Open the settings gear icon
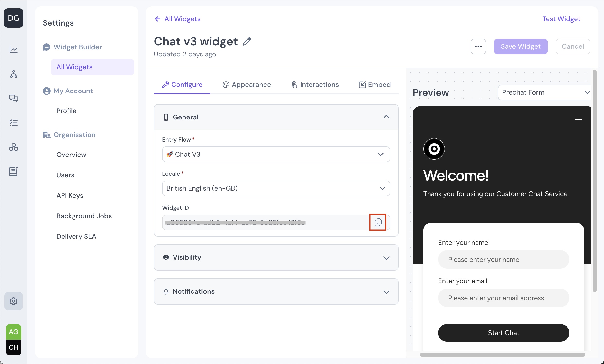Viewport: 604px width, 364px height. point(13,301)
